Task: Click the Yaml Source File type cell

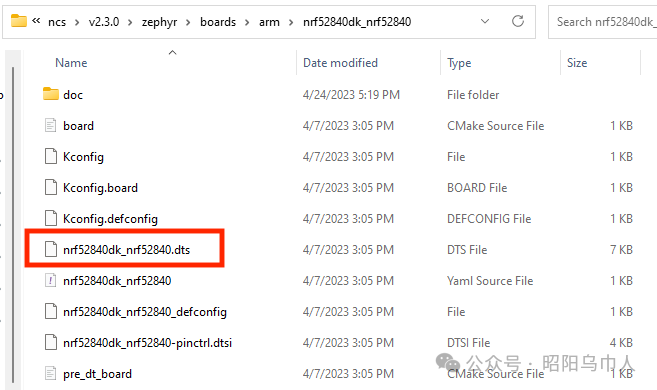Action: (x=490, y=281)
